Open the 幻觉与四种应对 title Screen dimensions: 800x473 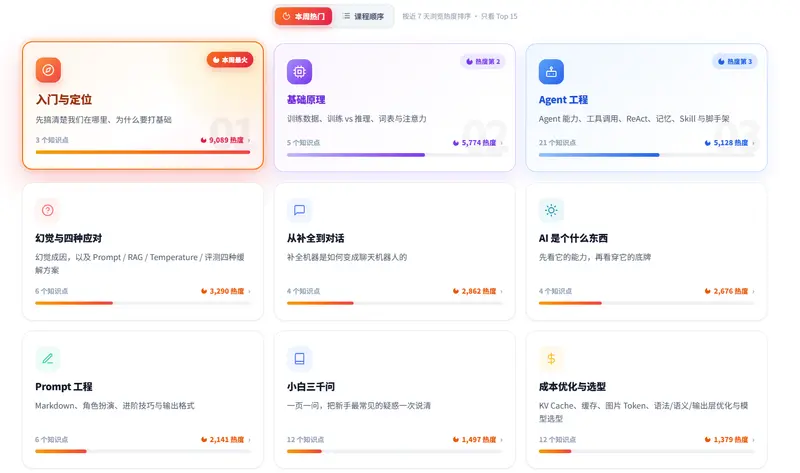(x=68, y=238)
